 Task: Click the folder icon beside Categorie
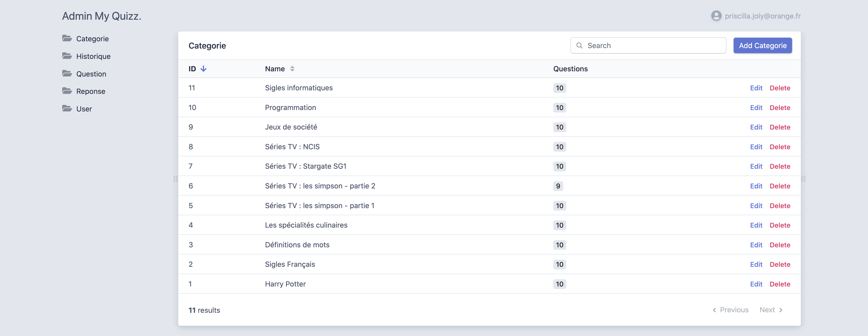(x=67, y=38)
